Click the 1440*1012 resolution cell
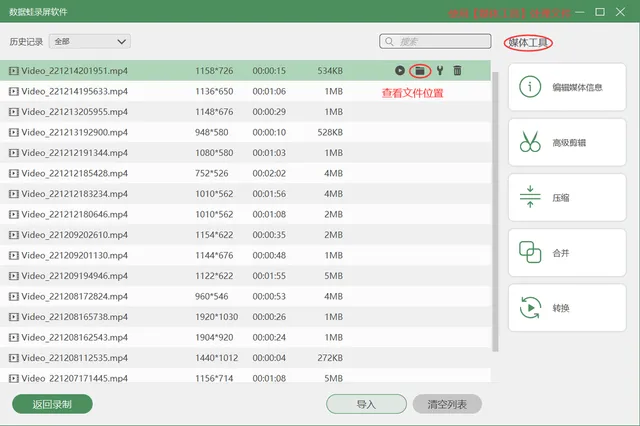640x426 pixels. click(216, 358)
